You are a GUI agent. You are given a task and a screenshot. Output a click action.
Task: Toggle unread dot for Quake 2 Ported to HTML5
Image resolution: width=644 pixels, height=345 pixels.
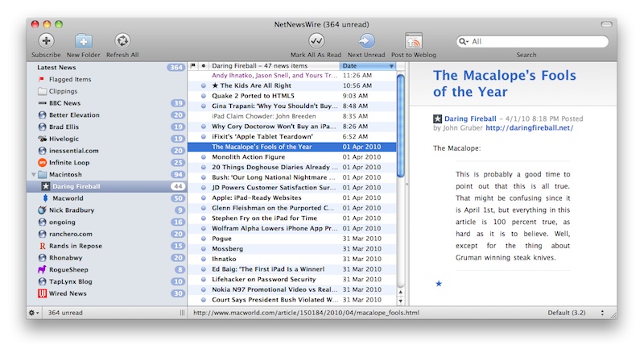pyautogui.click(x=204, y=96)
